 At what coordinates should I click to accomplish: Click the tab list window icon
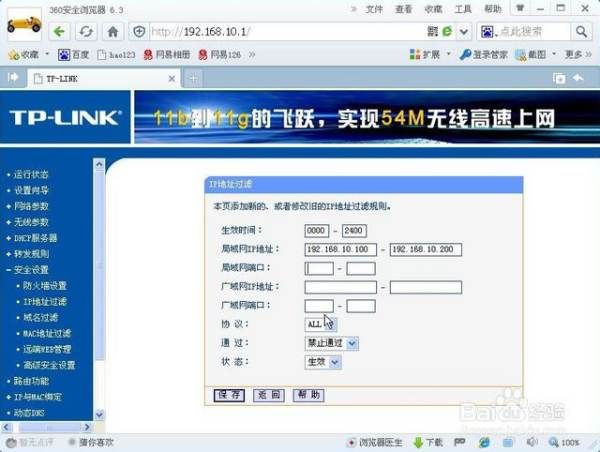[559, 78]
